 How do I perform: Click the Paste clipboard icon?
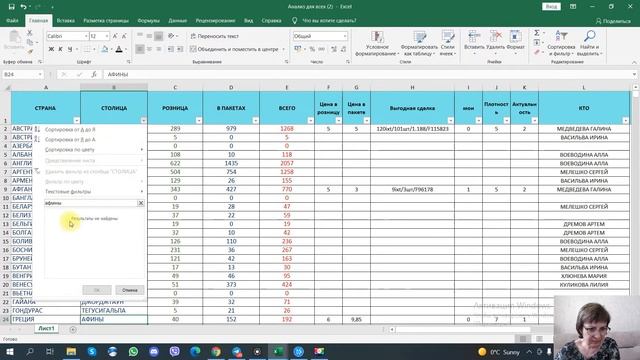(x=15, y=38)
